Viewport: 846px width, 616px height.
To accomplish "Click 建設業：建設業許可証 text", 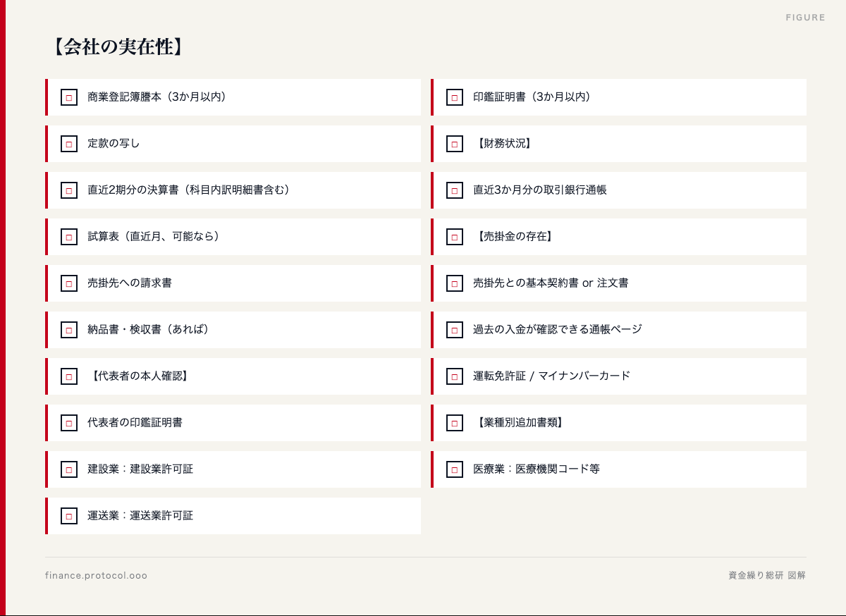I will pos(140,469).
